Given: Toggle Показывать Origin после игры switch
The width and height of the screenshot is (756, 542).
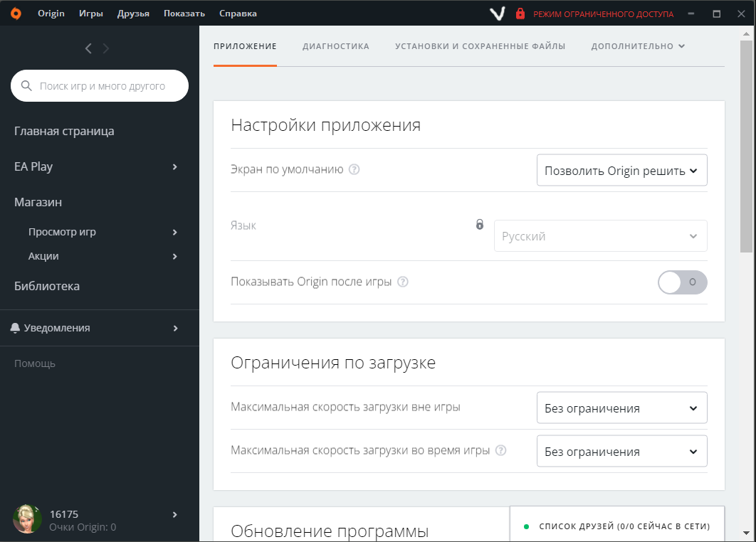Looking at the screenshot, I should [682, 282].
